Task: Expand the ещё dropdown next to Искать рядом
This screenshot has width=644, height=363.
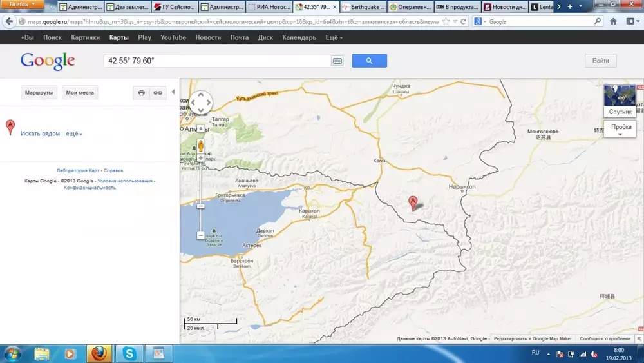Action: [74, 133]
